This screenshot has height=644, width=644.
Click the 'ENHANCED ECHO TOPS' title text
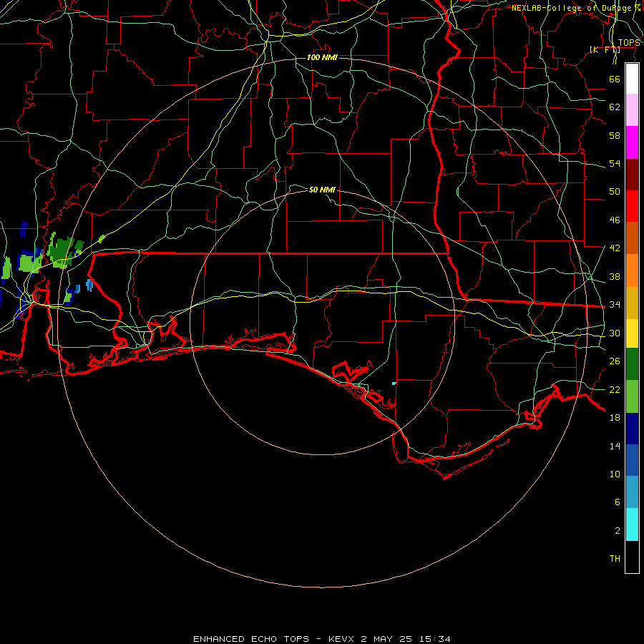pos(251,639)
